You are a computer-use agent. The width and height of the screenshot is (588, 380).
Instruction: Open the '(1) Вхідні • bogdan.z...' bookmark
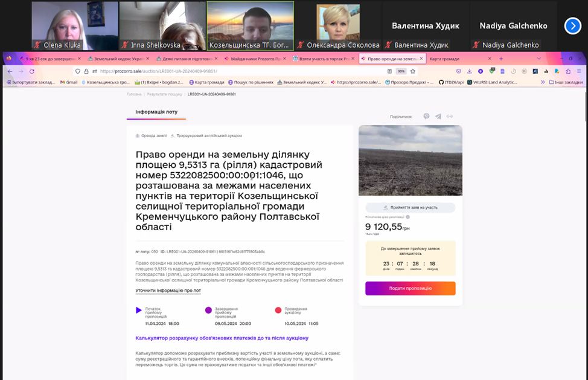point(159,82)
